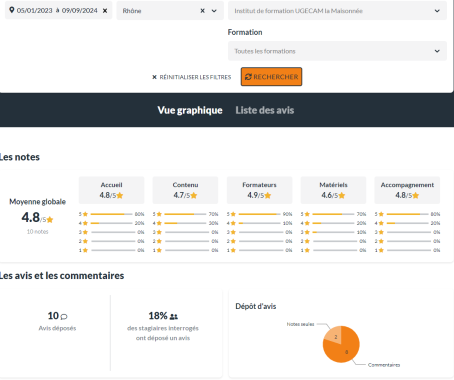Viewport: 454px width, 380px height.
Task: Click the people icon beside 18%
Action: 174,316
